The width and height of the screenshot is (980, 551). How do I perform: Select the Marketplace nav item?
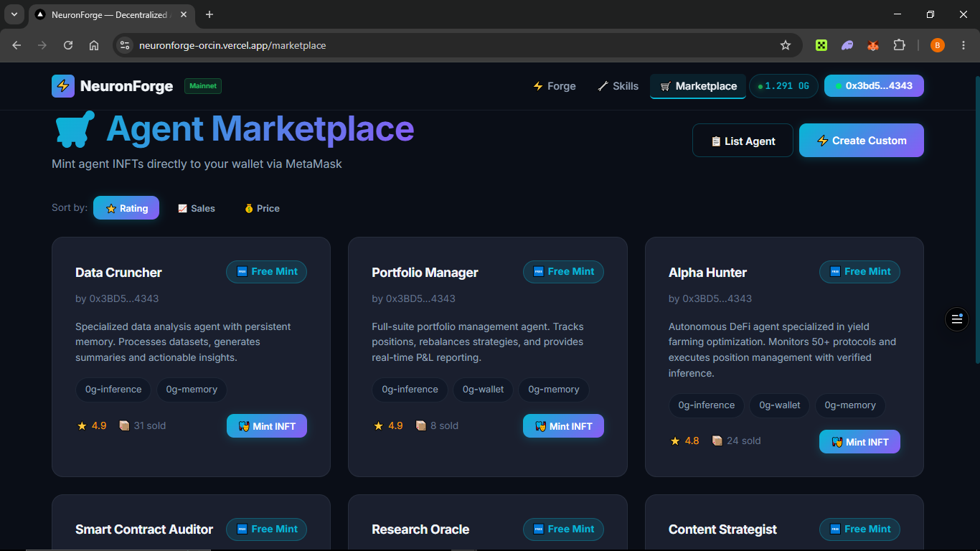tap(698, 86)
